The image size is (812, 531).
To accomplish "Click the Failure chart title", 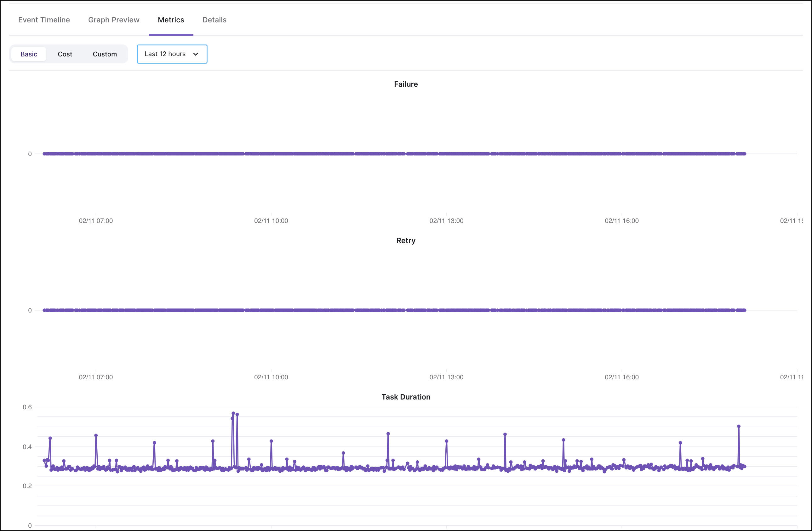I will (405, 84).
